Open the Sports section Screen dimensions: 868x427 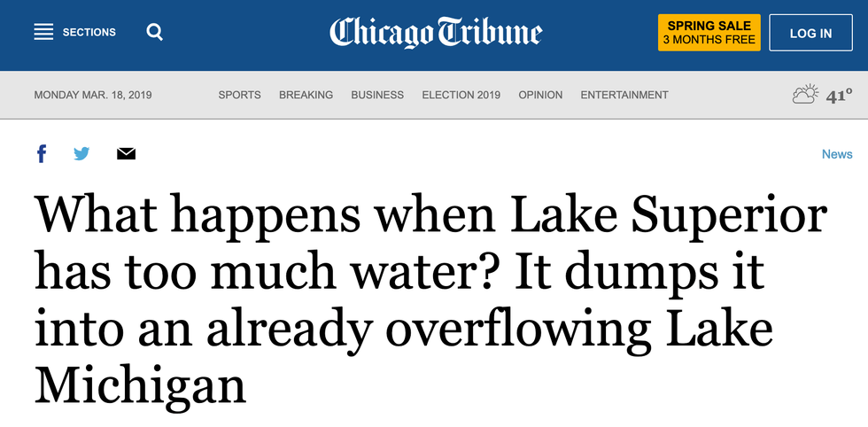[x=239, y=95]
